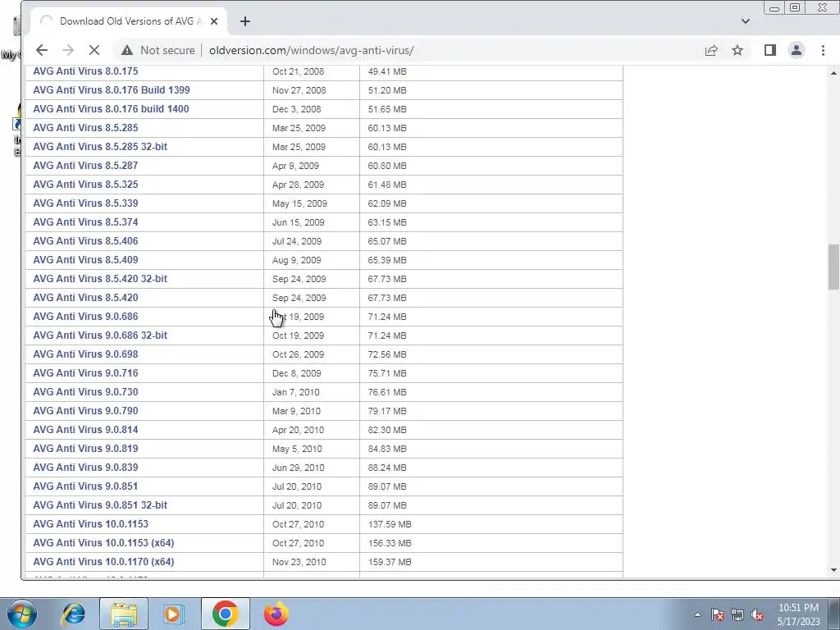840x630 pixels.
Task: Click the size 159.37 MB
Action: 390,562
